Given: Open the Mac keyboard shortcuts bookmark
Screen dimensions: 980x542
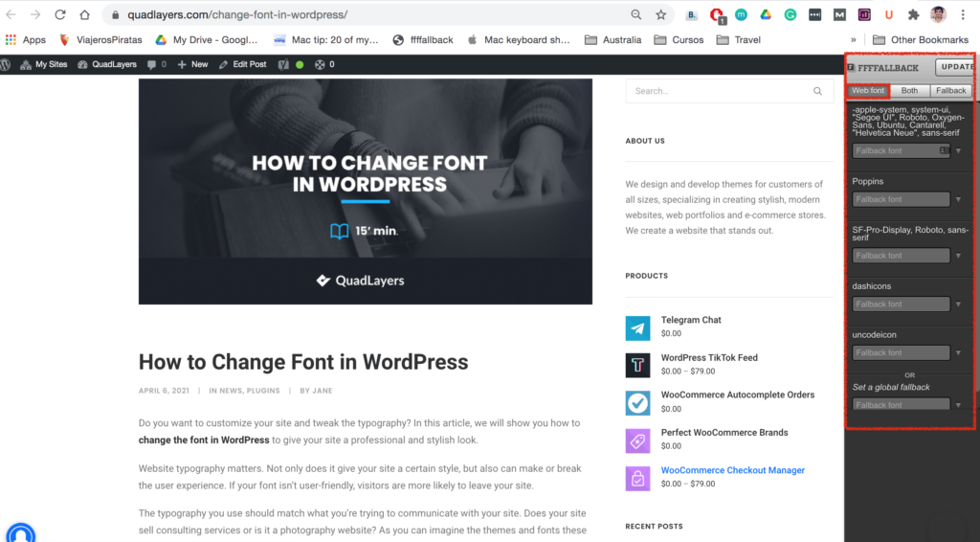Looking at the screenshot, I should coord(518,39).
